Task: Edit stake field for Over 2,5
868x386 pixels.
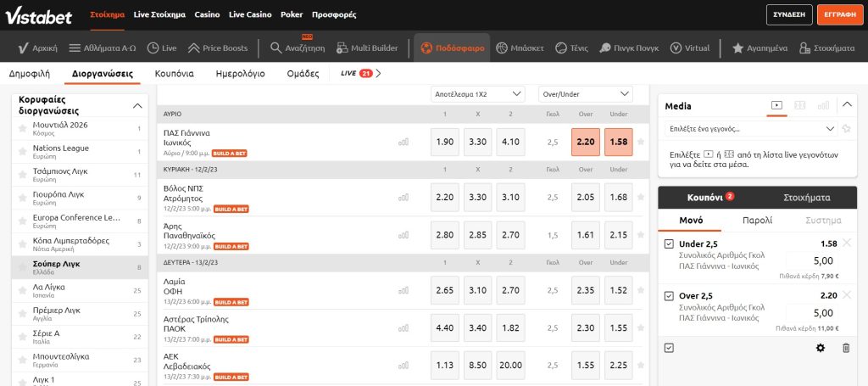Action: click(x=813, y=313)
